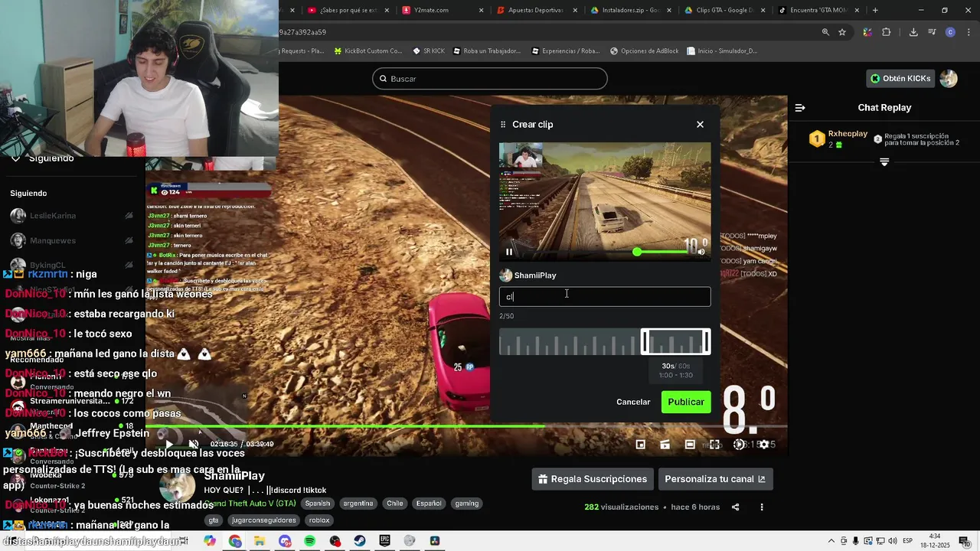Select the gaming tag
980x551 pixels.
[466, 504]
